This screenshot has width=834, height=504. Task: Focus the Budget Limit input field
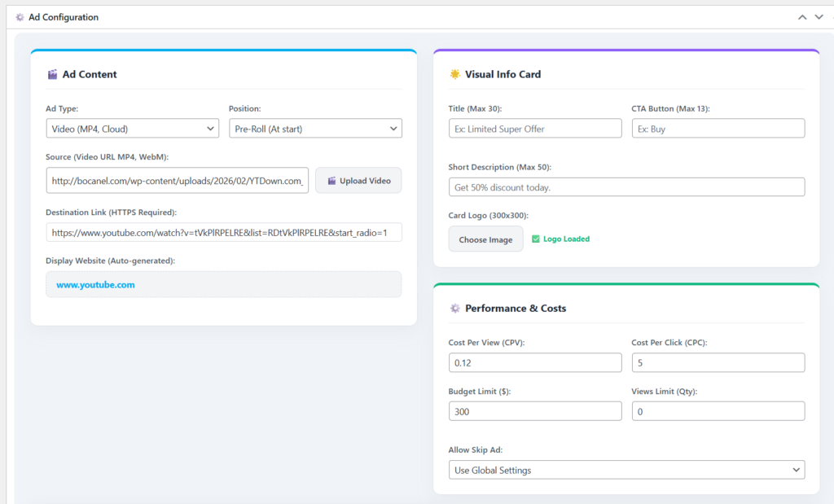(x=534, y=412)
